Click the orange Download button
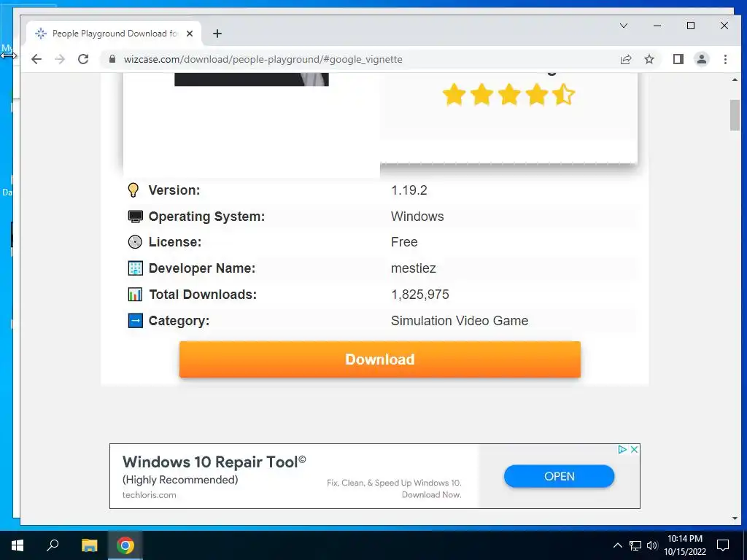The height and width of the screenshot is (560, 747). tap(379, 359)
